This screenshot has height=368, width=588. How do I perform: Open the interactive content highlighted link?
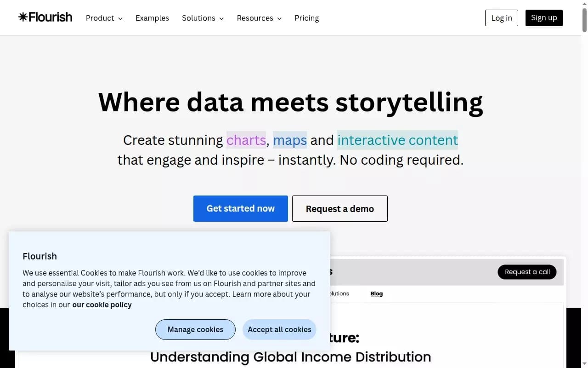[x=398, y=140]
